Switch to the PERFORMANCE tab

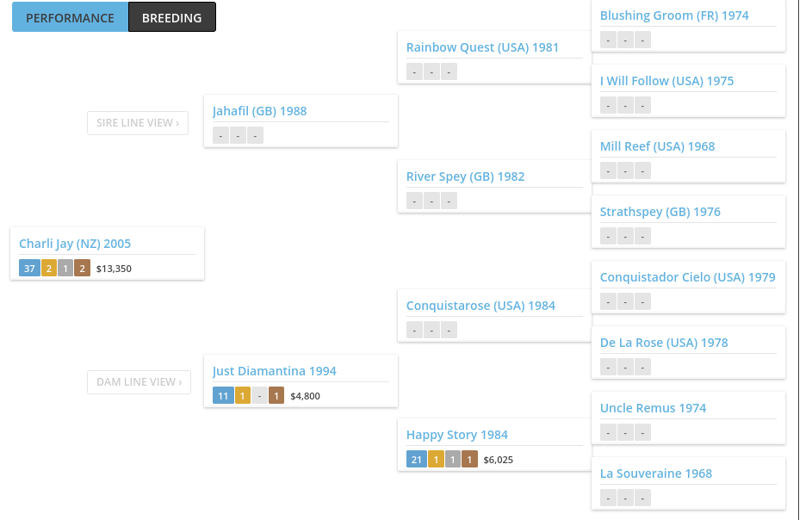[70, 17]
